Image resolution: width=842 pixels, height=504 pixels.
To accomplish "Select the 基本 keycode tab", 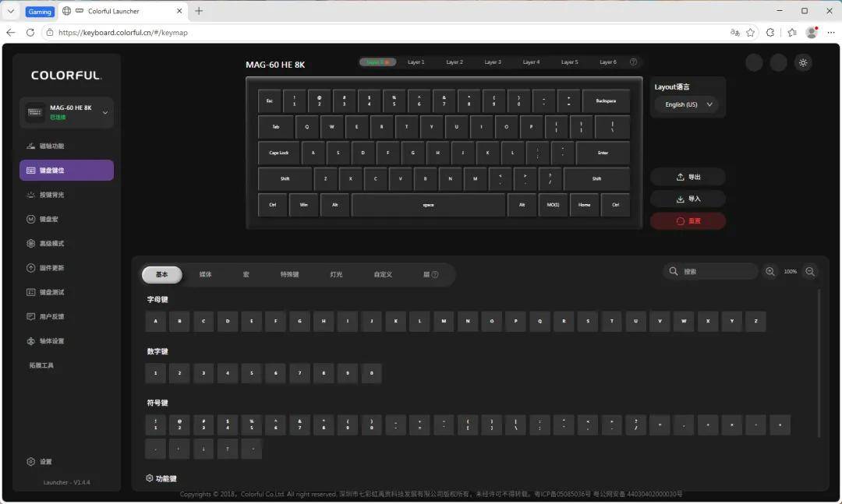I will point(161,274).
